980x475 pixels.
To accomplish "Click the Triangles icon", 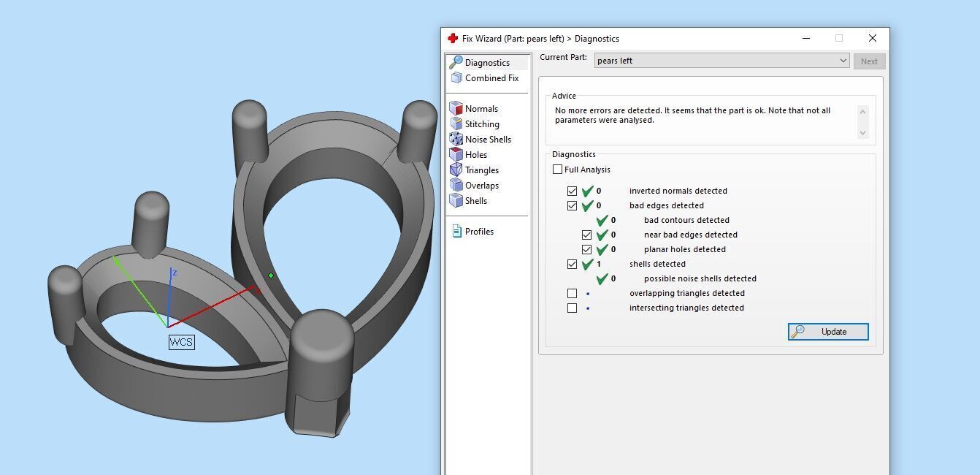I will (456, 170).
